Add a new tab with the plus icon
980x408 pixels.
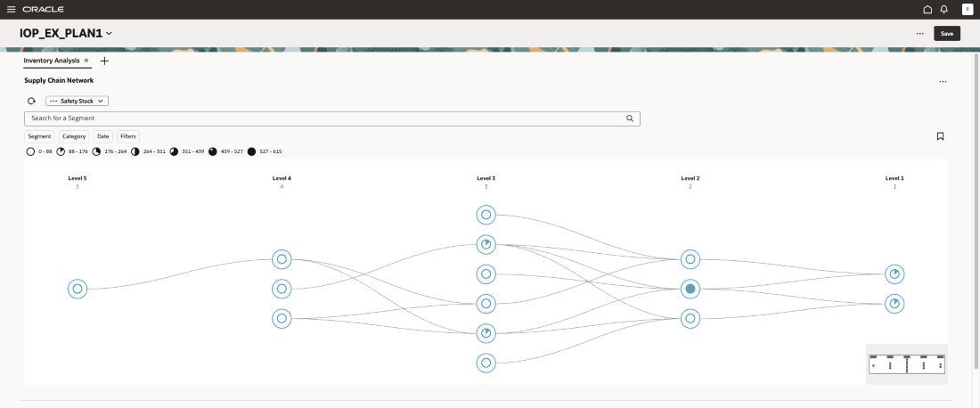104,61
